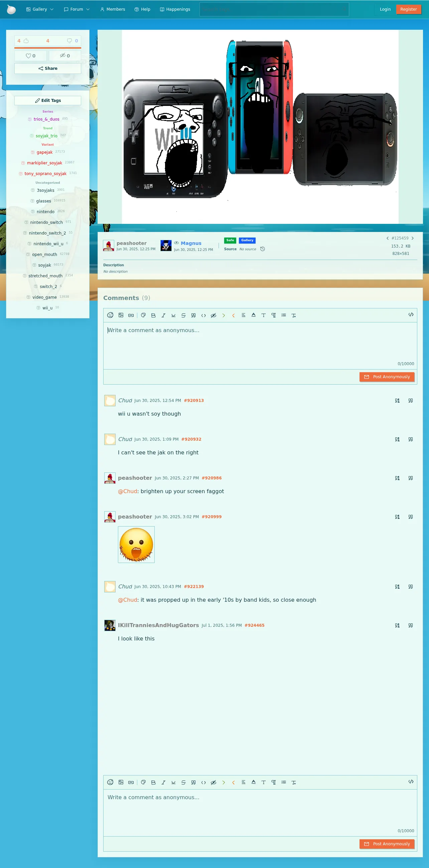Share this post
Screen dimensions: 429x868
tap(48, 68)
